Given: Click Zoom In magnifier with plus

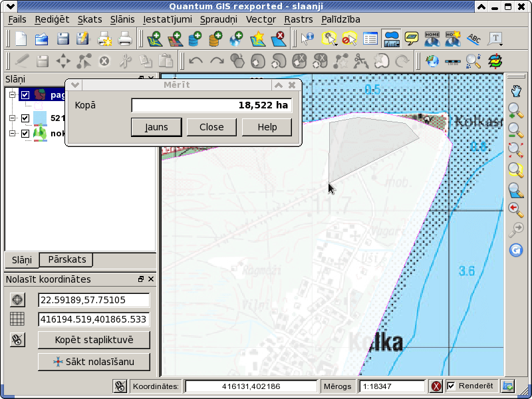Looking at the screenshot, I should tap(516, 110).
